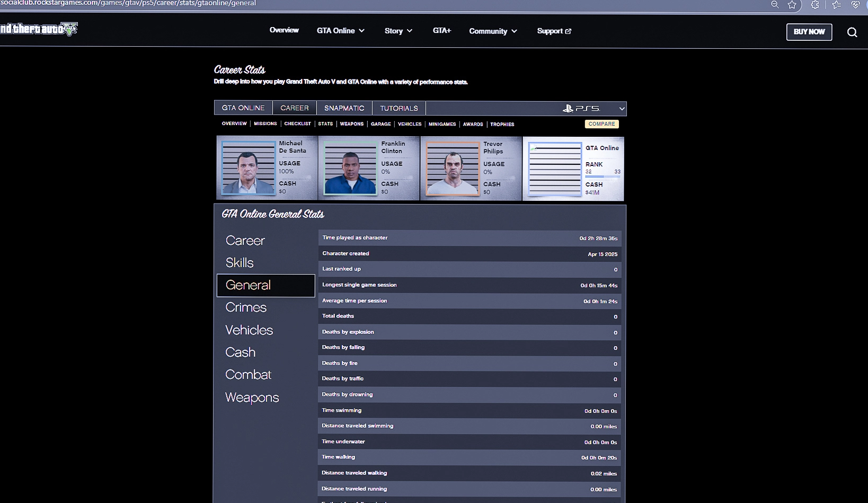The image size is (868, 503).
Task: Open the Trophies sub-navigation link
Action: click(x=502, y=125)
